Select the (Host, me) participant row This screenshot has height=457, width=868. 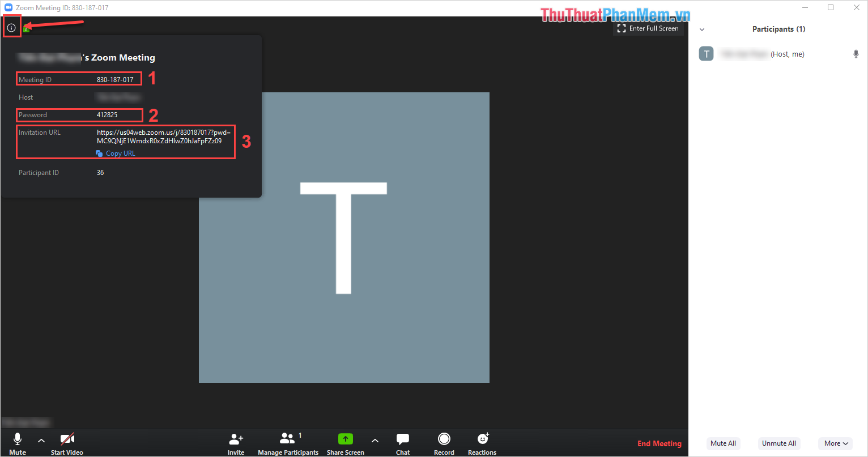click(778, 54)
